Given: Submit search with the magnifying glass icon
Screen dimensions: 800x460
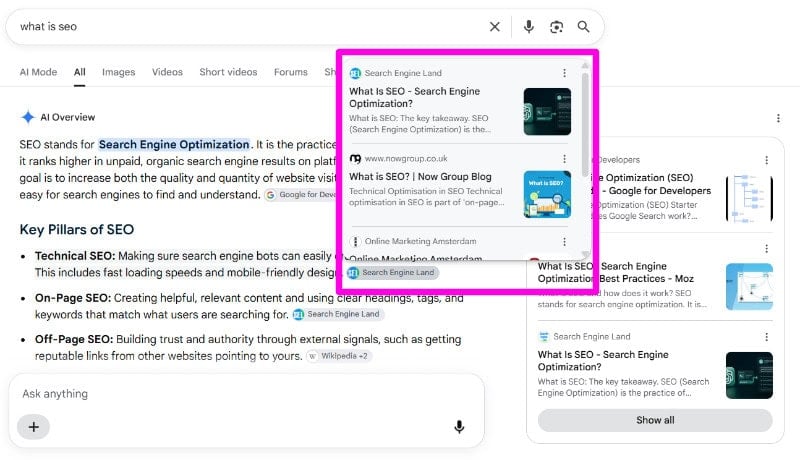Looking at the screenshot, I should click(583, 27).
